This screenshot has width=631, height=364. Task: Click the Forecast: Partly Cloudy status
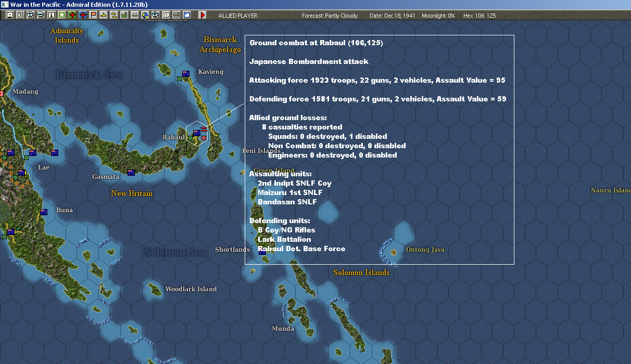[x=330, y=16]
